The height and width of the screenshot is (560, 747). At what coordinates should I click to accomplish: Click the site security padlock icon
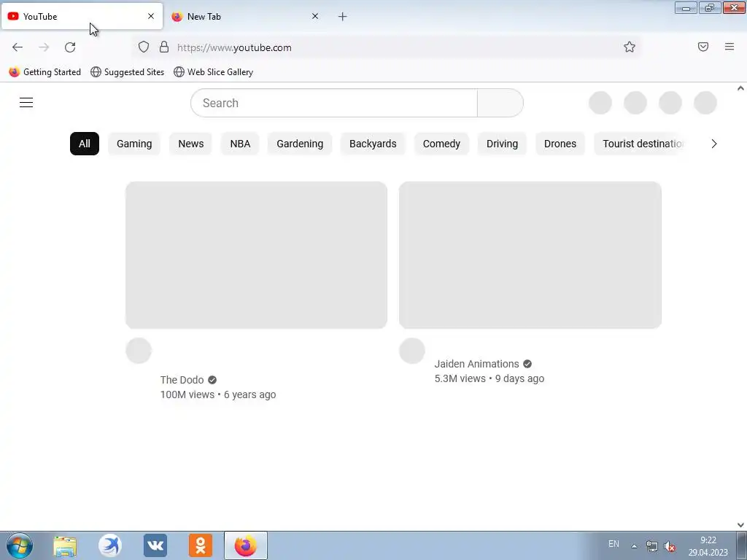[x=164, y=47]
